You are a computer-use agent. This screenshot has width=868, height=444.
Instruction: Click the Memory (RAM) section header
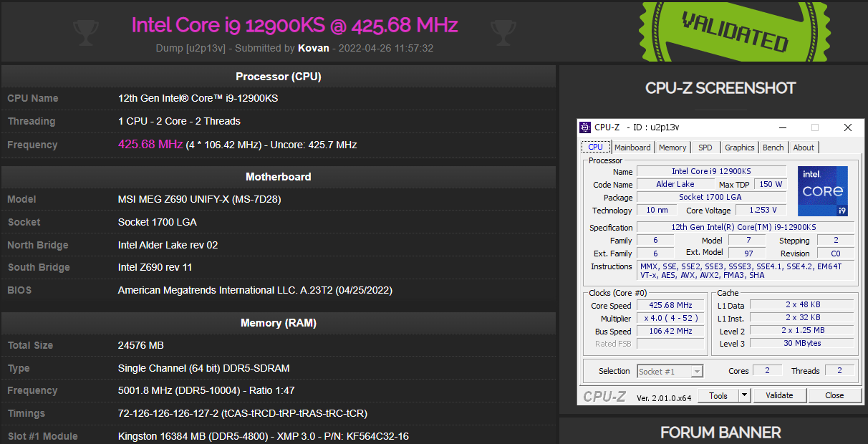point(278,323)
